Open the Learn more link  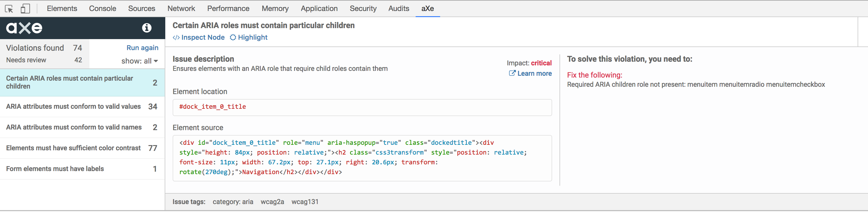click(534, 73)
